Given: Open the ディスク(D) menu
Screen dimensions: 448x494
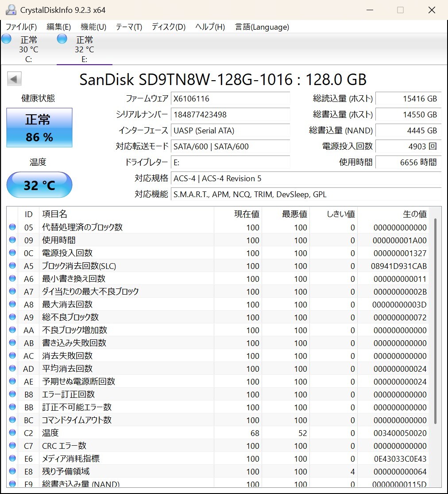Looking at the screenshot, I should (168, 27).
